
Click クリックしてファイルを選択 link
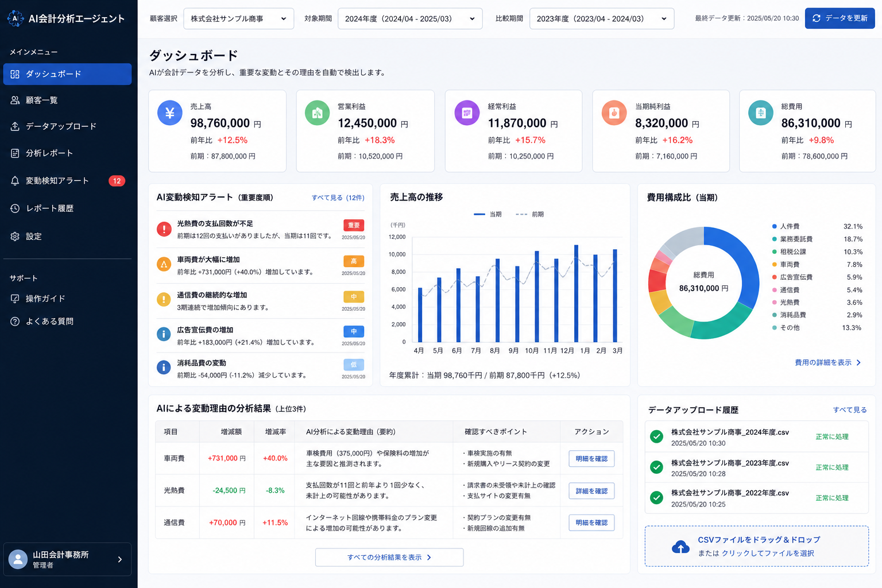click(x=768, y=554)
